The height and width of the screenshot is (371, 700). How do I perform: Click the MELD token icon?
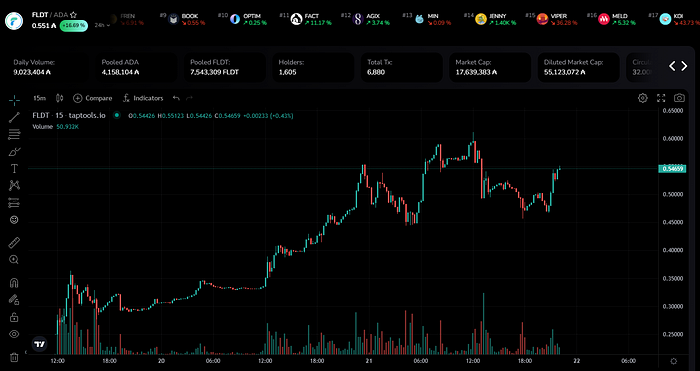pos(604,19)
